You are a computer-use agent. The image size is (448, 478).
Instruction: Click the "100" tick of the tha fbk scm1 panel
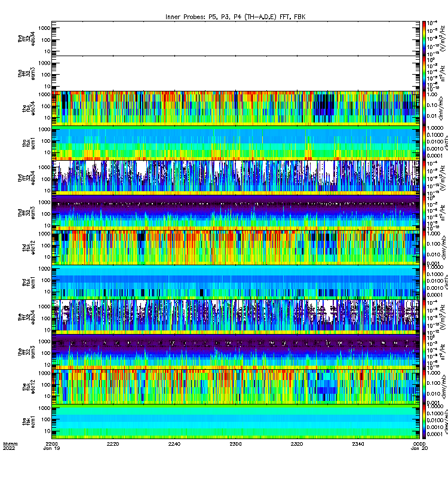coord(46,141)
